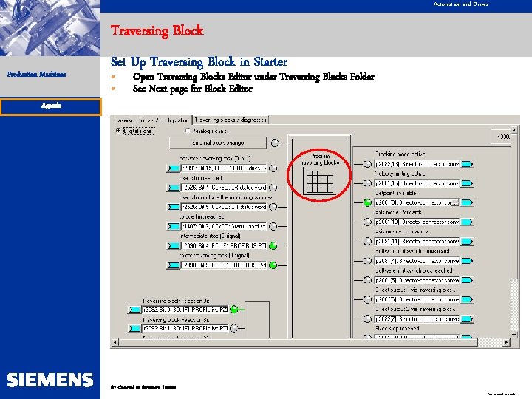Click the Set Up Traversing Block in Starter heading
Image resolution: width=532 pixels, height=399 pixels.
199,62
